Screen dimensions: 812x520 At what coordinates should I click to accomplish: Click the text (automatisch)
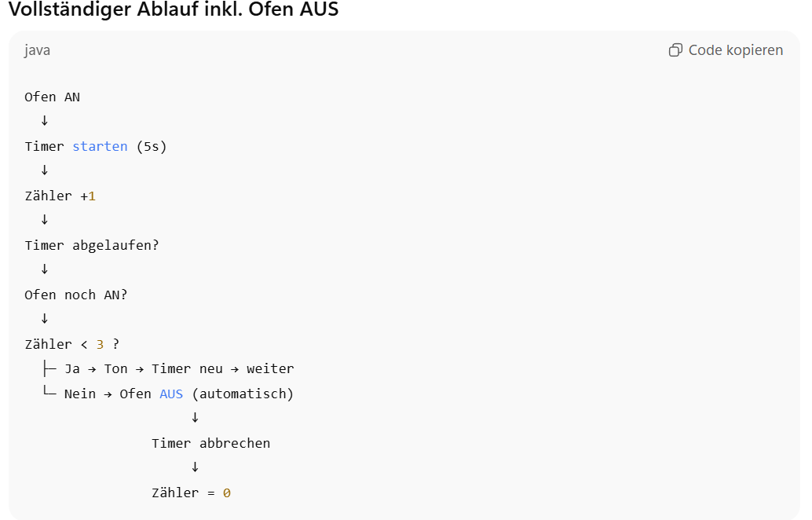pyautogui.click(x=243, y=394)
